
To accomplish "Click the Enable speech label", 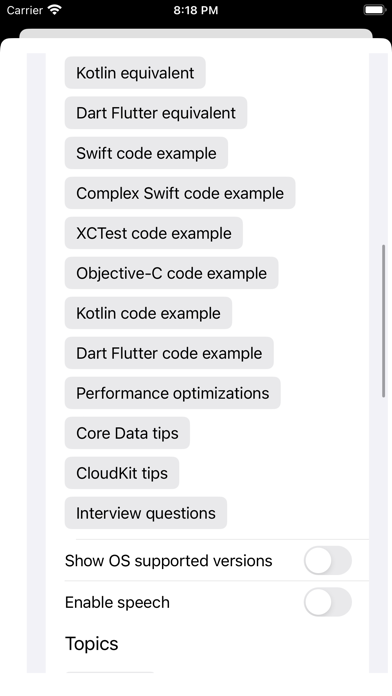I will click(117, 602).
